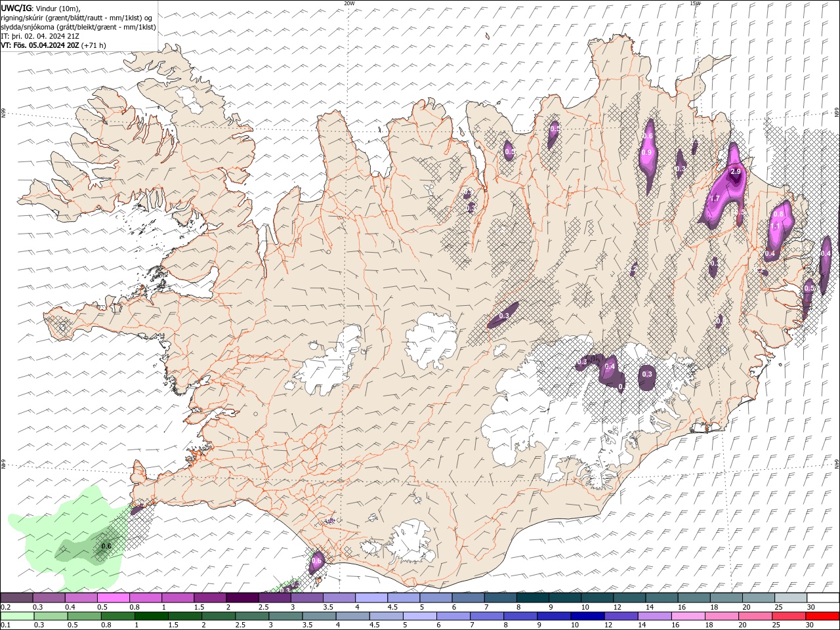Click the palest green first swatch of the lower scale

click(x=16, y=616)
